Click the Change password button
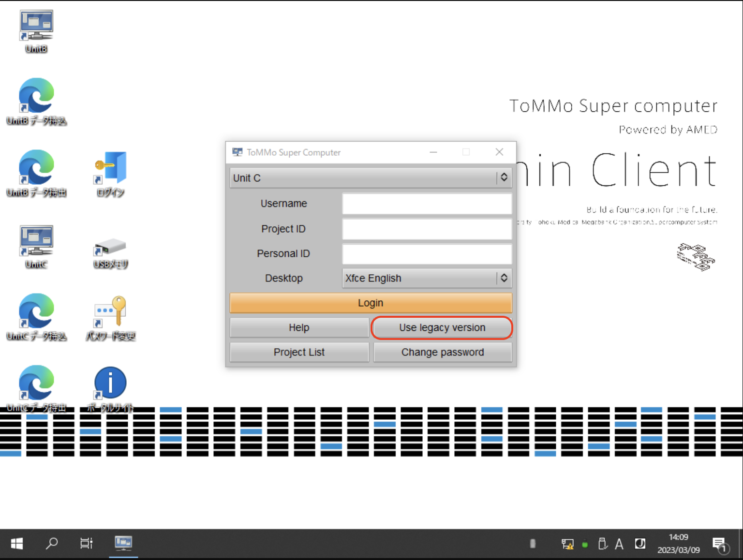 [442, 353]
